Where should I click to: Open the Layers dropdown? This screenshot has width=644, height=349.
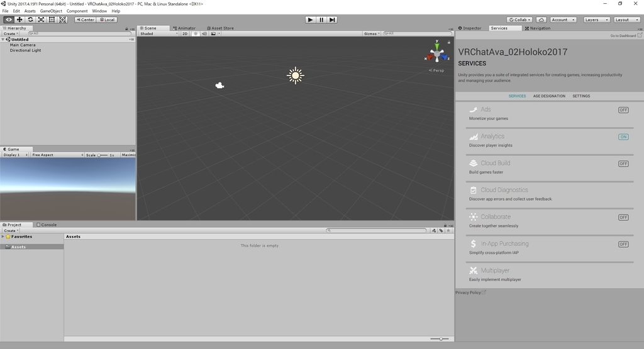pos(596,19)
